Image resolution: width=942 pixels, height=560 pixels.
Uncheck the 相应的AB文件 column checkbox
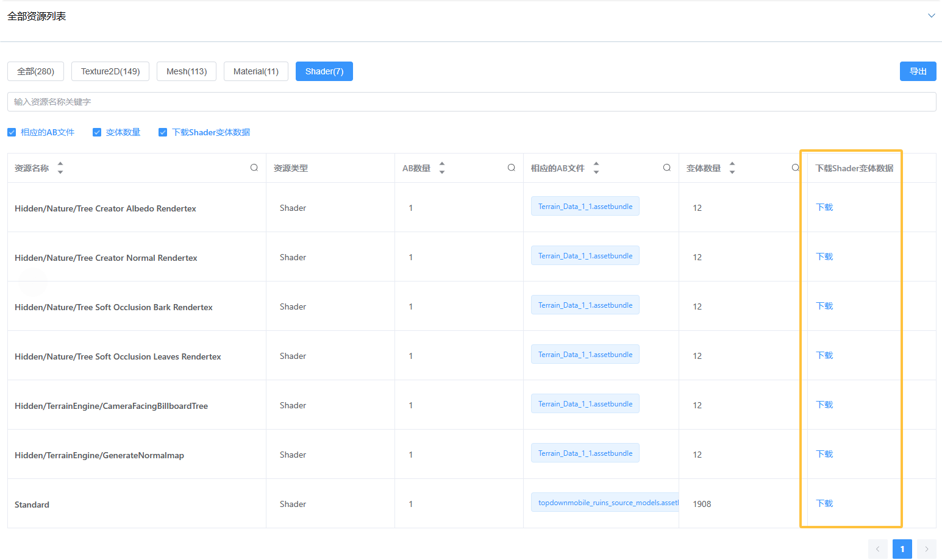point(12,132)
